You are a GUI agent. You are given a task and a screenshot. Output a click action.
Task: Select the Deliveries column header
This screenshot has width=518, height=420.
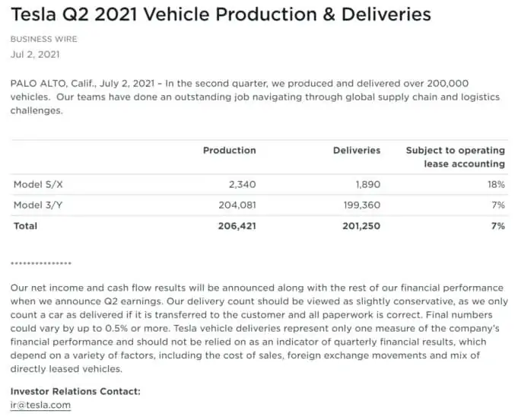click(357, 151)
